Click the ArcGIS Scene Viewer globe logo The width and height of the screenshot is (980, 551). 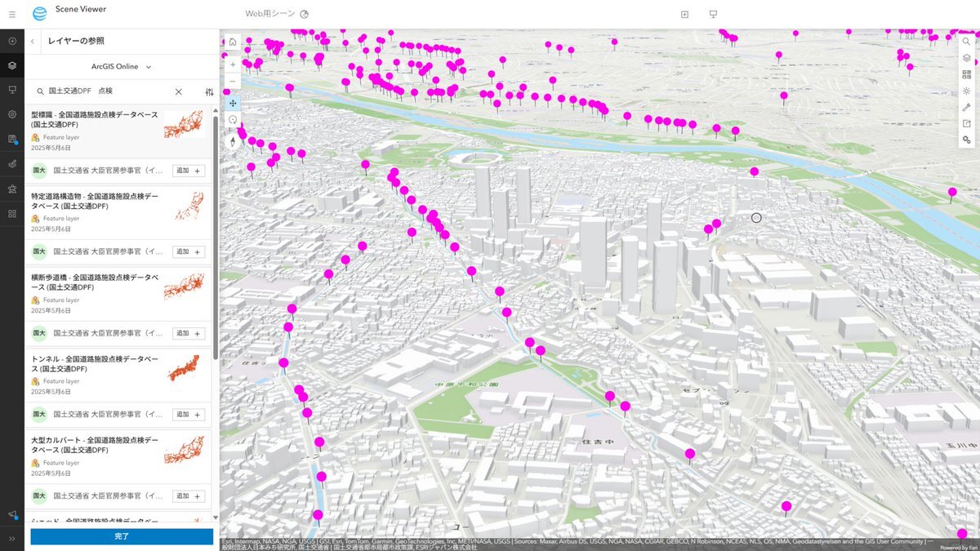click(x=39, y=14)
